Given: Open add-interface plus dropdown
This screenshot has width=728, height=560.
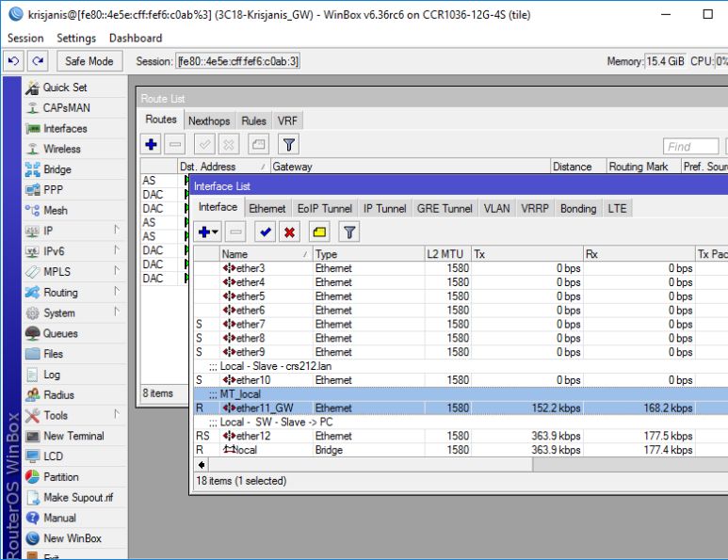Looking at the screenshot, I should click(x=207, y=232).
